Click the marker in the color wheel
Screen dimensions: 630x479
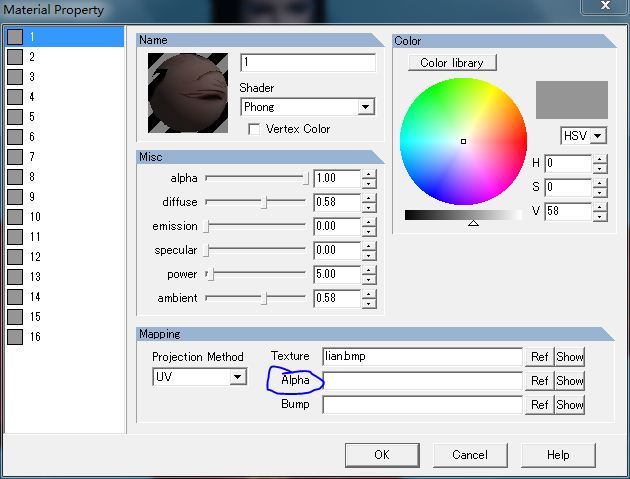click(463, 141)
